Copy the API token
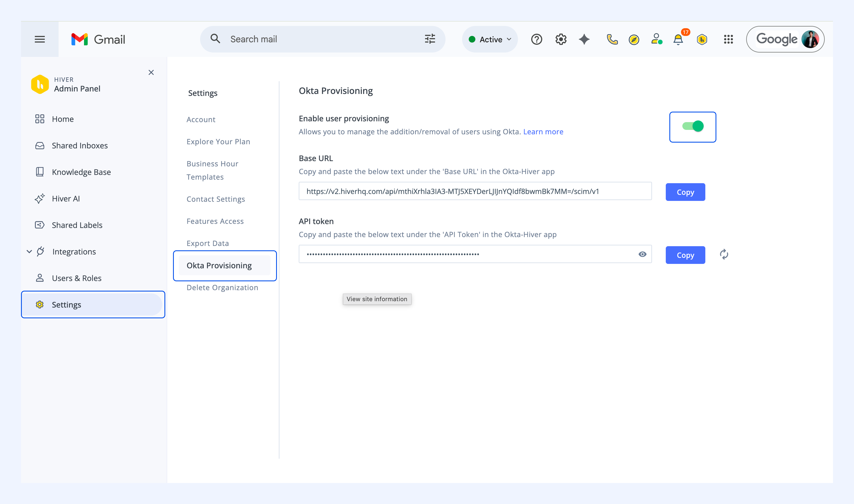This screenshot has height=504, width=854. tap(685, 255)
